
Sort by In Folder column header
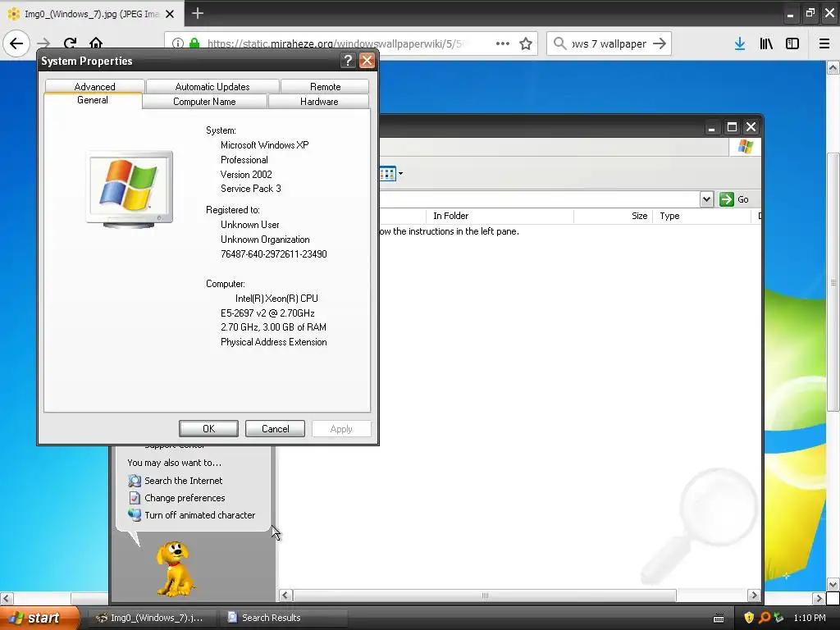click(500, 216)
